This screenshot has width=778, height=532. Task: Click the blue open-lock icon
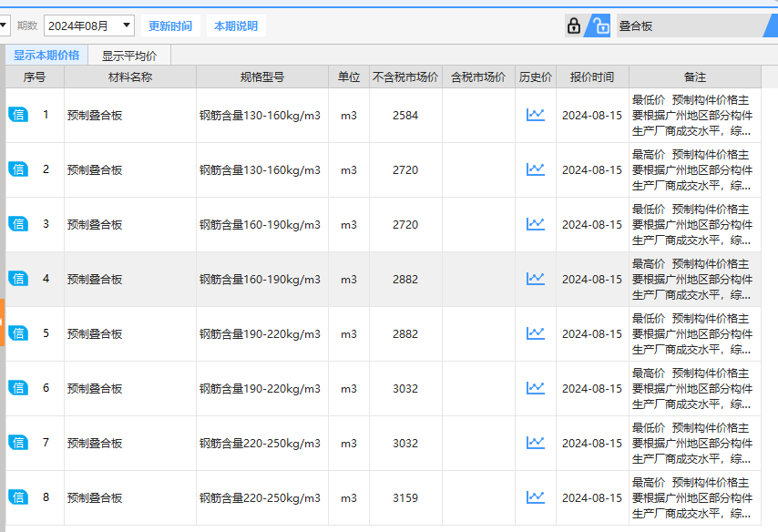[599, 26]
